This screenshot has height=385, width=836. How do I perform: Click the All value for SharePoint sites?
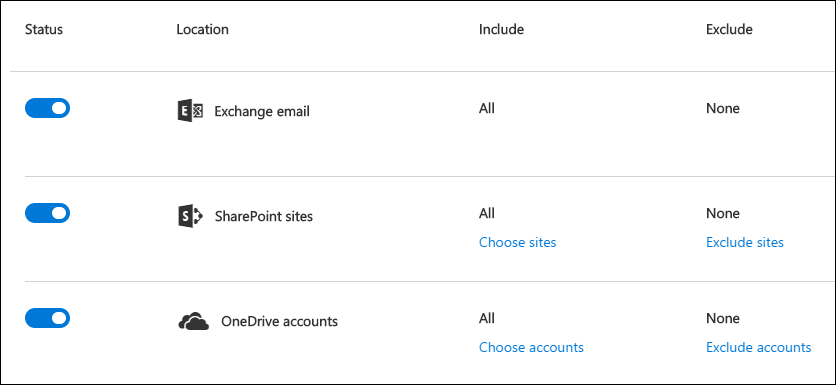(487, 213)
